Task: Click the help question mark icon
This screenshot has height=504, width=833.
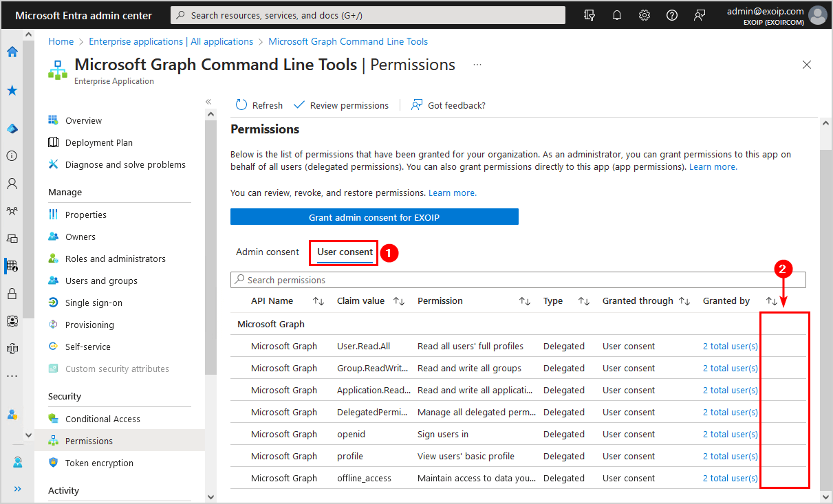Action: click(672, 15)
